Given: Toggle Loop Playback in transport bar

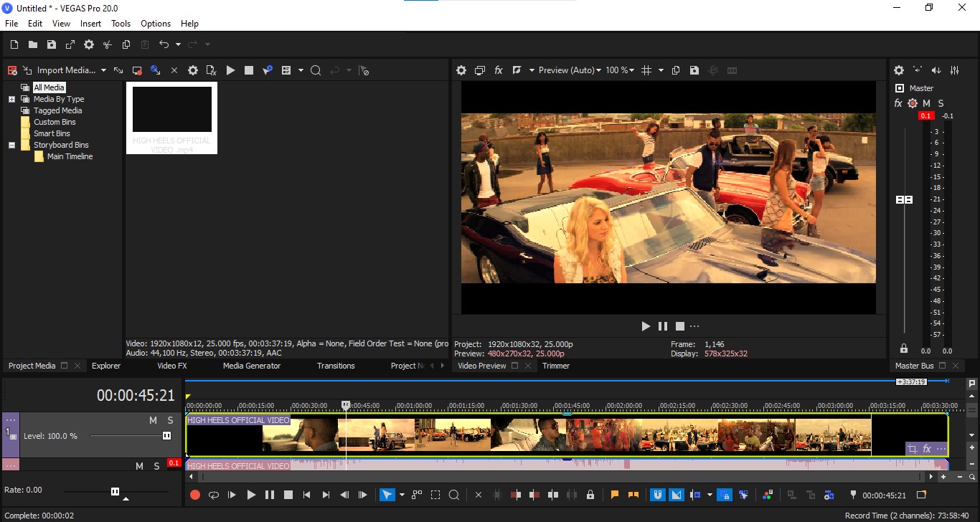Looking at the screenshot, I should [213, 495].
